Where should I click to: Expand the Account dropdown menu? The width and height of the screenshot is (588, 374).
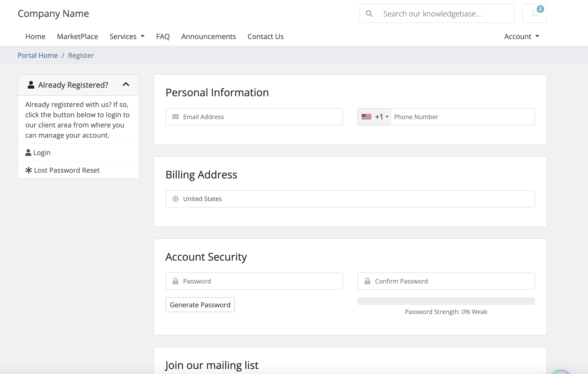(521, 37)
